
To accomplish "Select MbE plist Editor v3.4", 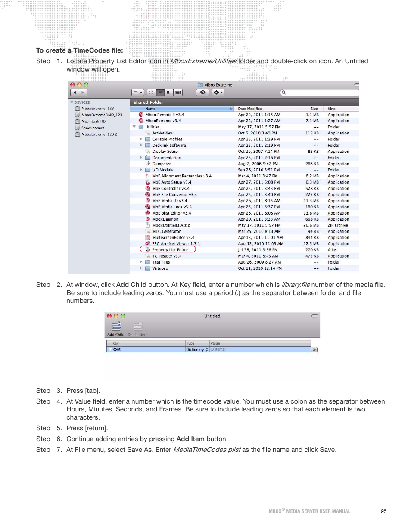I will [x=171, y=213].
